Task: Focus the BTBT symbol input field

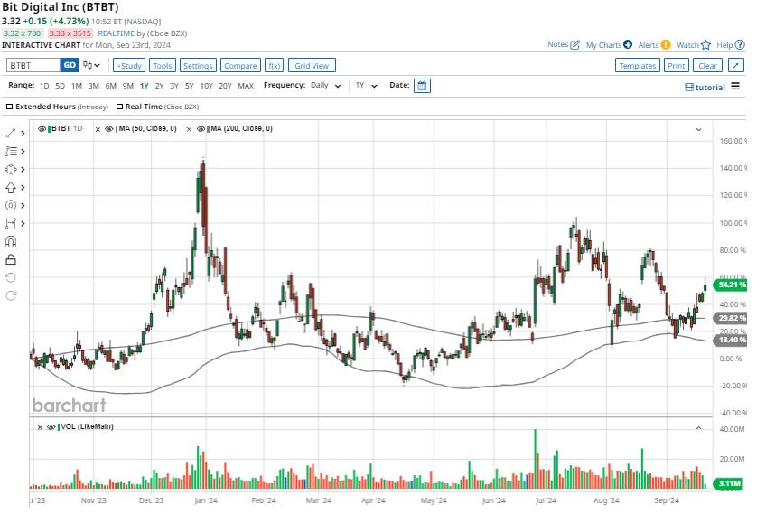Action: coord(33,65)
